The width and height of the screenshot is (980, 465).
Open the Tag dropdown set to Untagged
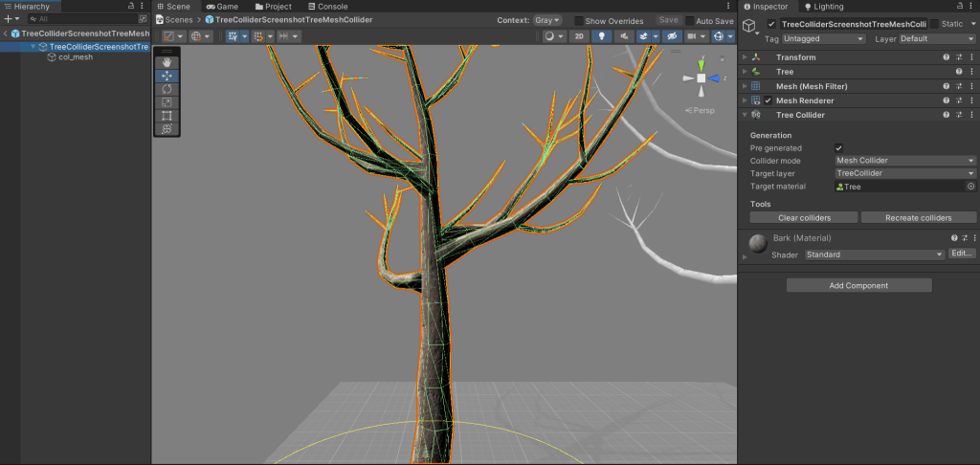pyautogui.click(x=823, y=38)
